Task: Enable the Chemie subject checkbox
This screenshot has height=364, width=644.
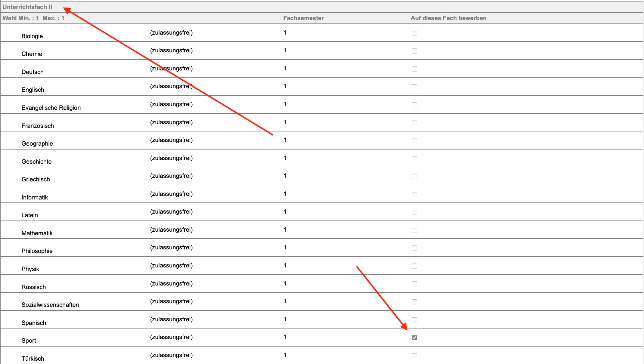Action: 414,51
